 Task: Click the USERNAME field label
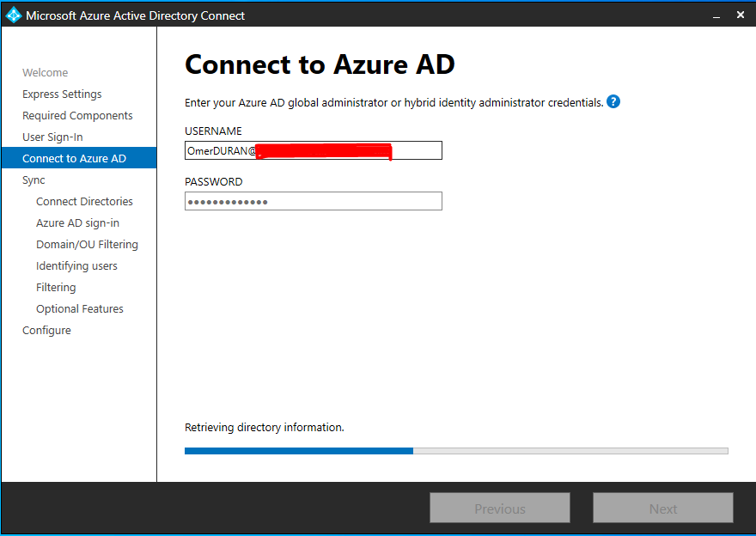[x=213, y=131]
